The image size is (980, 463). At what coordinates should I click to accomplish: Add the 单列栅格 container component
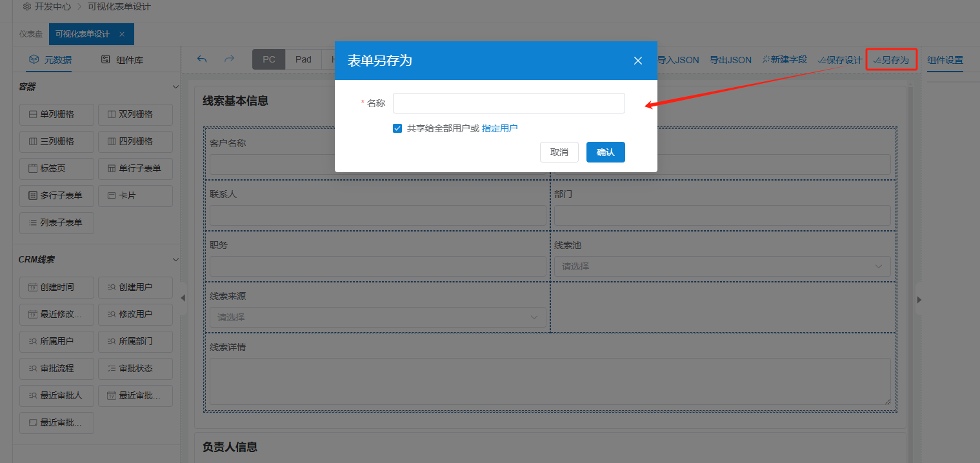pyautogui.click(x=57, y=114)
